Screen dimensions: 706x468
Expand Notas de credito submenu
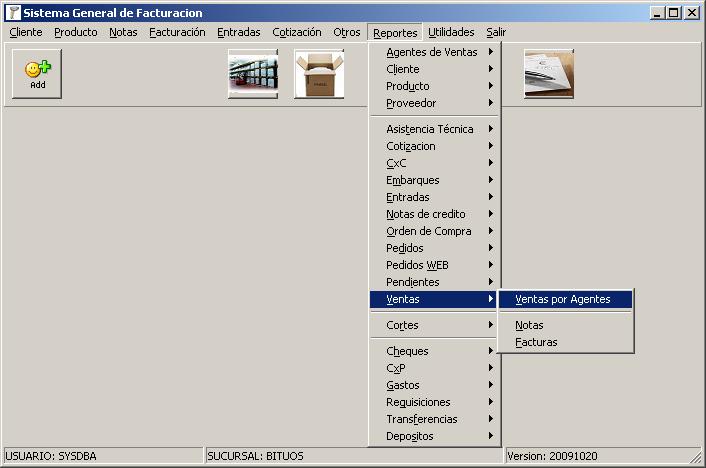tap(434, 214)
